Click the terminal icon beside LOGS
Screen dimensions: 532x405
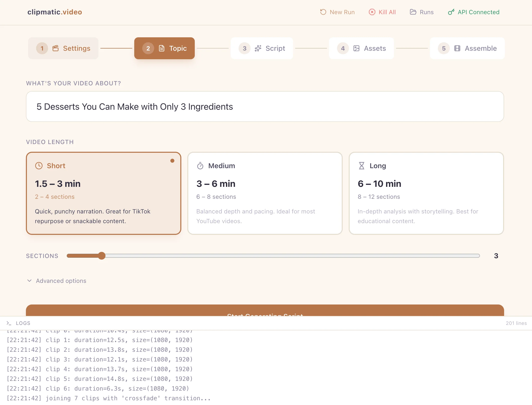click(x=9, y=323)
